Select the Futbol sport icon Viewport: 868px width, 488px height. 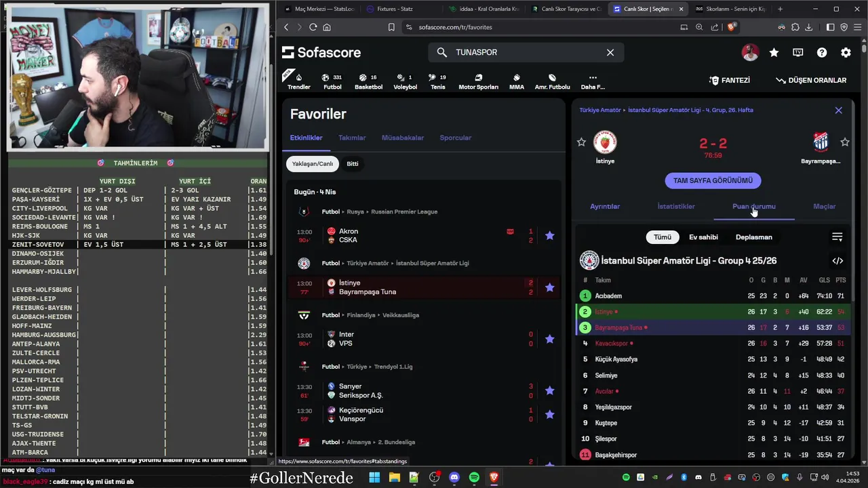point(332,81)
